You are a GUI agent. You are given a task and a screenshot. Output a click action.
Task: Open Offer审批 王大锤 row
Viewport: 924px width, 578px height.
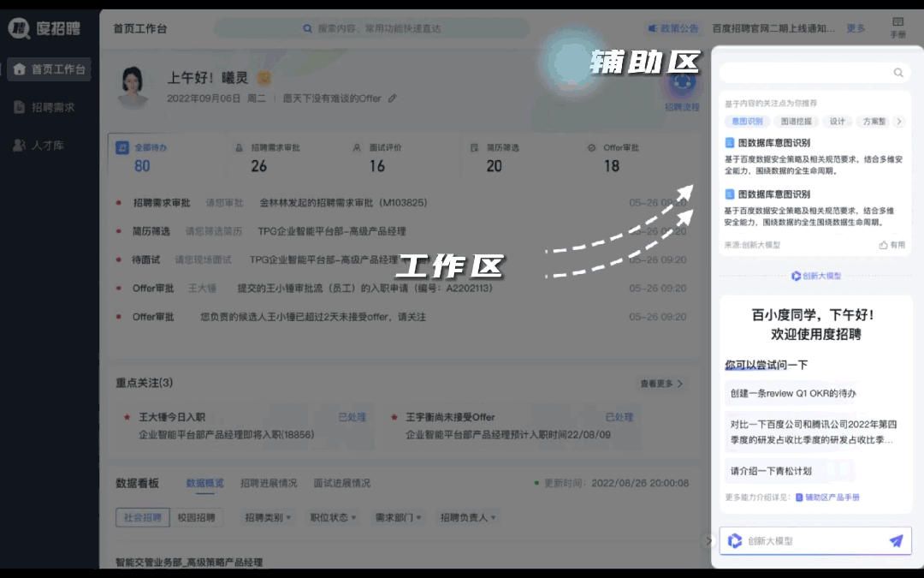(400, 289)
